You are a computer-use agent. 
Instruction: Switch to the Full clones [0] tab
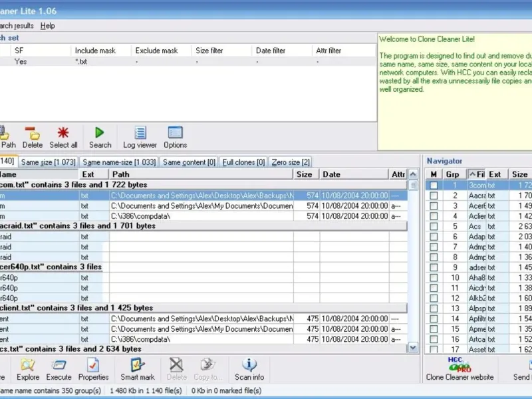pos(243,162)
